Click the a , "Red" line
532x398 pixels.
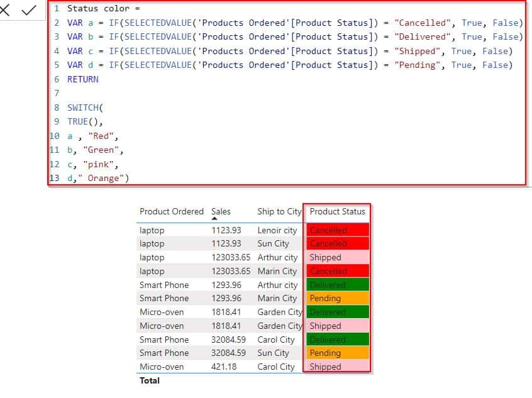[x=92, y=136]
